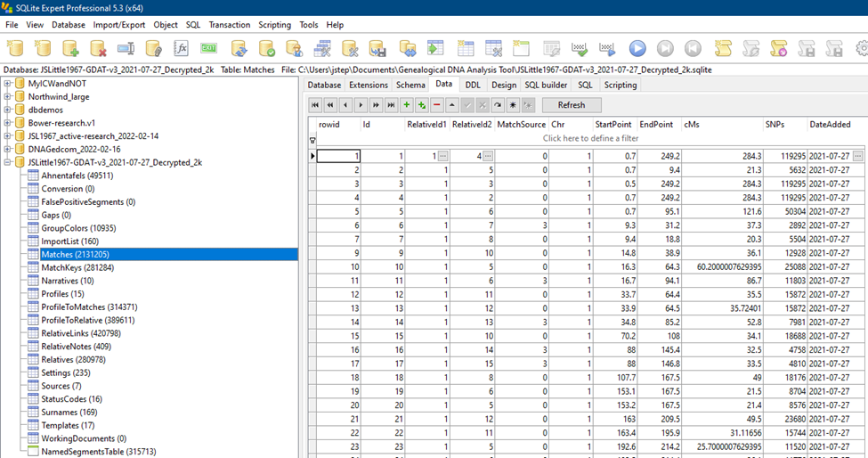Open the Transaction menu
The image size is (868, 458).
point(229,25)
